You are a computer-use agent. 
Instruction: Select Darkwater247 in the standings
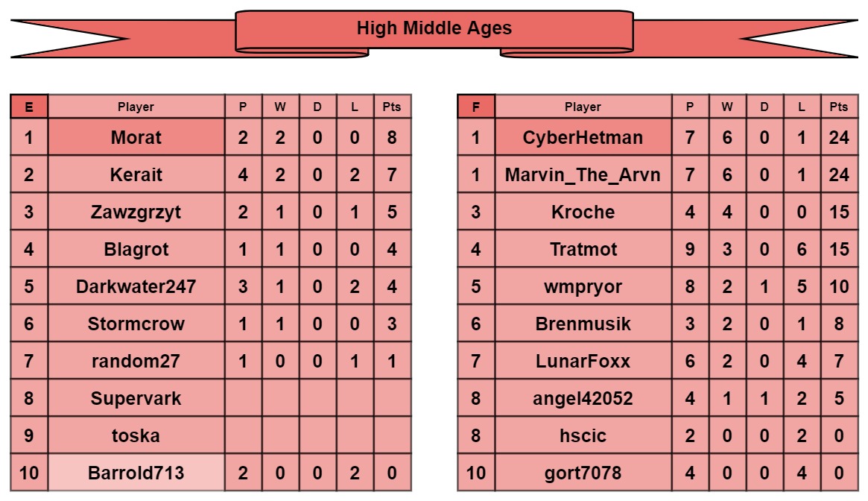pos(136,286)
